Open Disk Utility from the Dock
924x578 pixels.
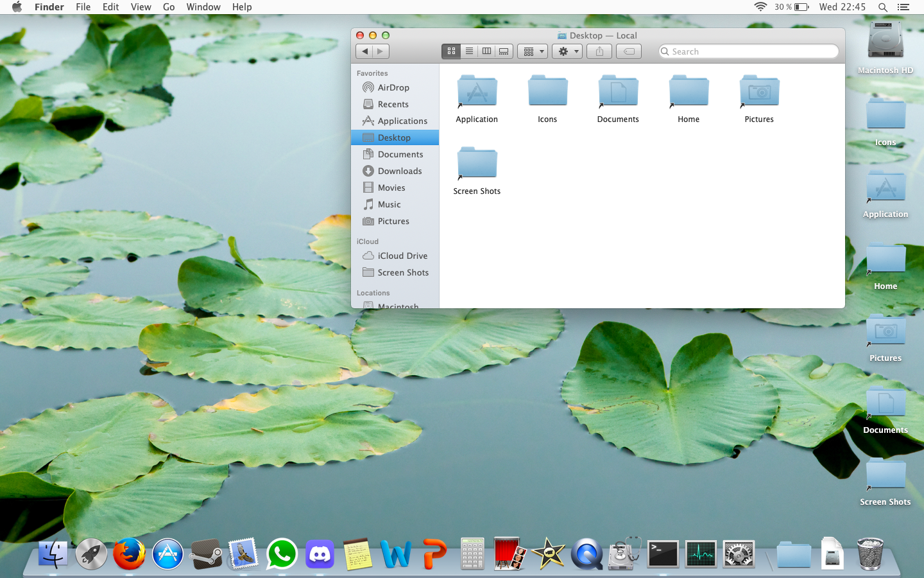click(624, 554)
